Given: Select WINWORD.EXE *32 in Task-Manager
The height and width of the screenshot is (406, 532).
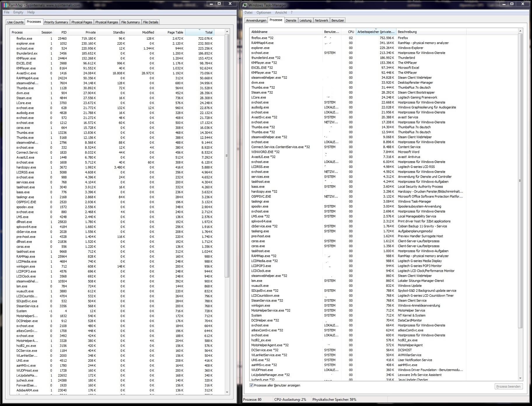Looking at the screenshot, I should click(x=358, y=152).
